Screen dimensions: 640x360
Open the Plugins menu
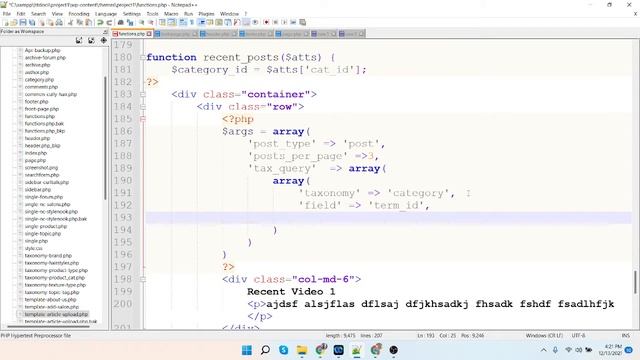[x=206, y=14]
